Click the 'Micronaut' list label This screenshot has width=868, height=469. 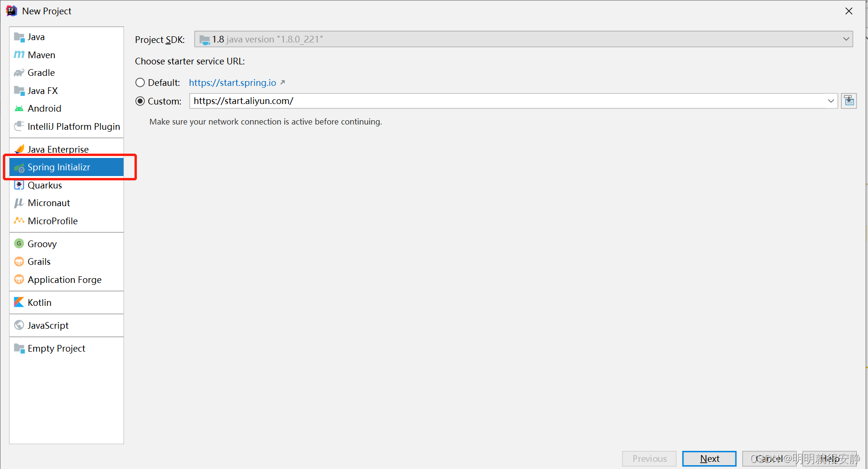click(x=49, y=203)
